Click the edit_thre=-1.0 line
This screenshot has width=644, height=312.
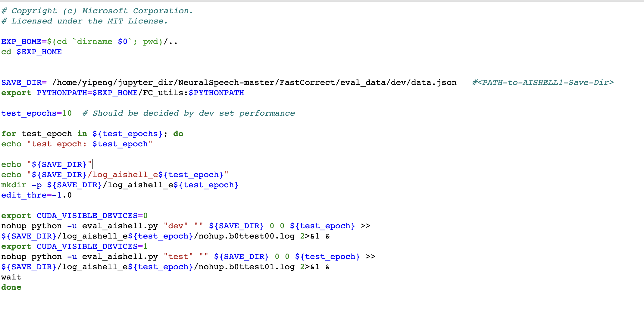tap(36, 195)
